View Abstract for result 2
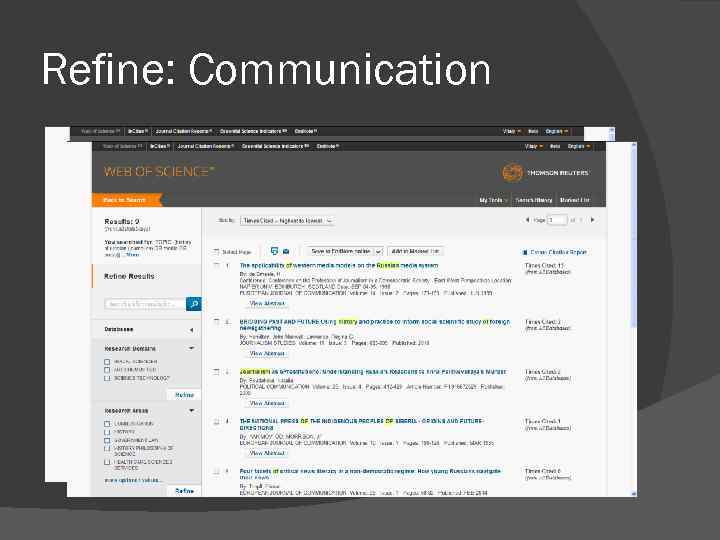This screenshot has height=540, width=720. (267, 354)
